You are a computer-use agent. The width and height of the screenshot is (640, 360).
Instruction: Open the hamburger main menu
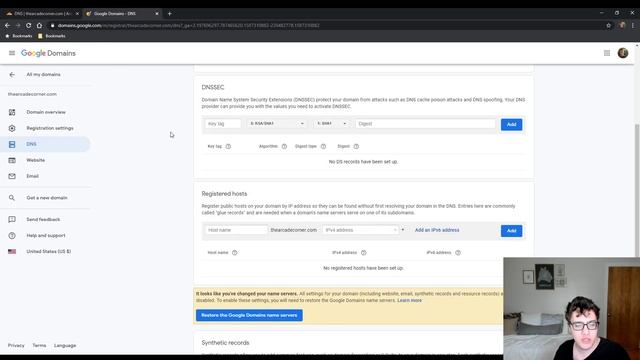[x=12, y=53]
